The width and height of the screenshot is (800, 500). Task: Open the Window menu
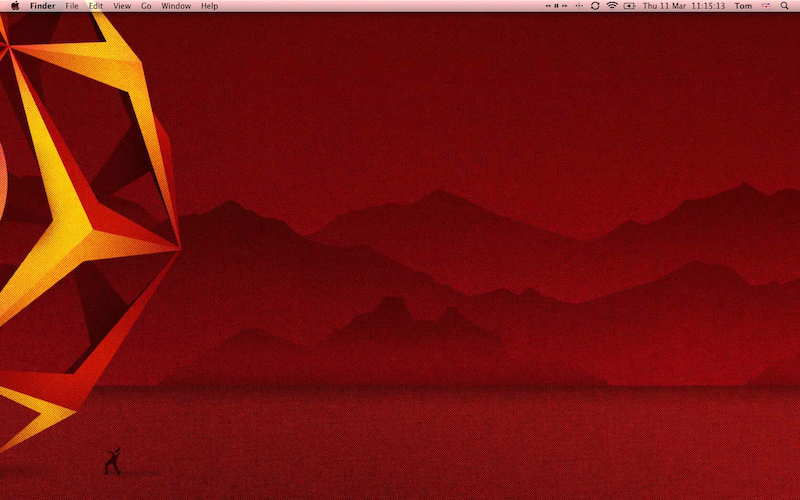[x=176, y=6]
